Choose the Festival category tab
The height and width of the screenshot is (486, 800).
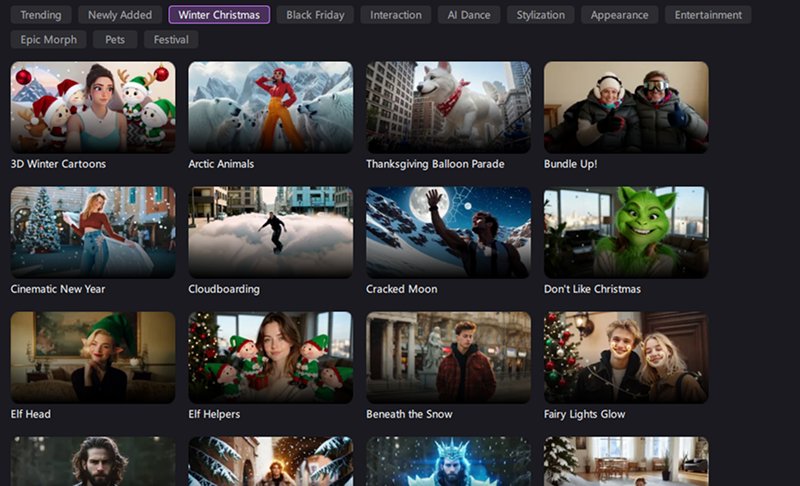point(171,40)
